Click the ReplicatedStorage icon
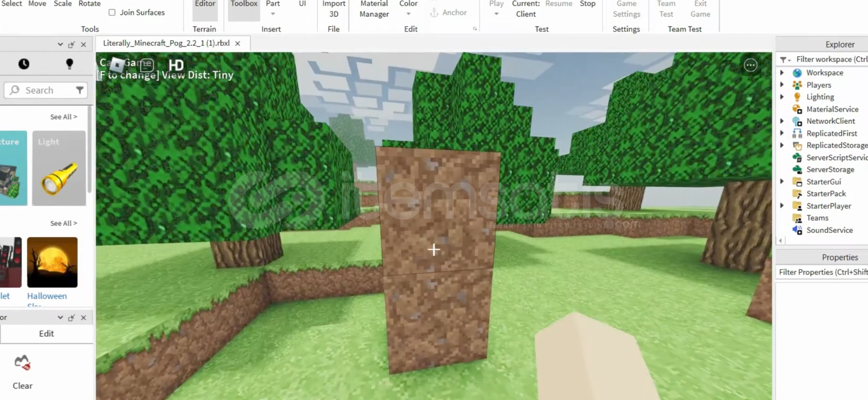Viewport: 868px width, 400px height. click(797, 146)
